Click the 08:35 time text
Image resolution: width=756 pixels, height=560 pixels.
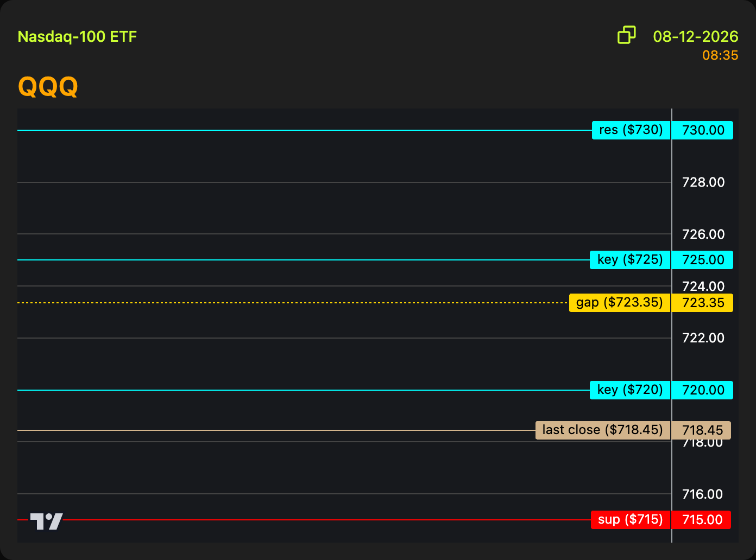[720, 55]
